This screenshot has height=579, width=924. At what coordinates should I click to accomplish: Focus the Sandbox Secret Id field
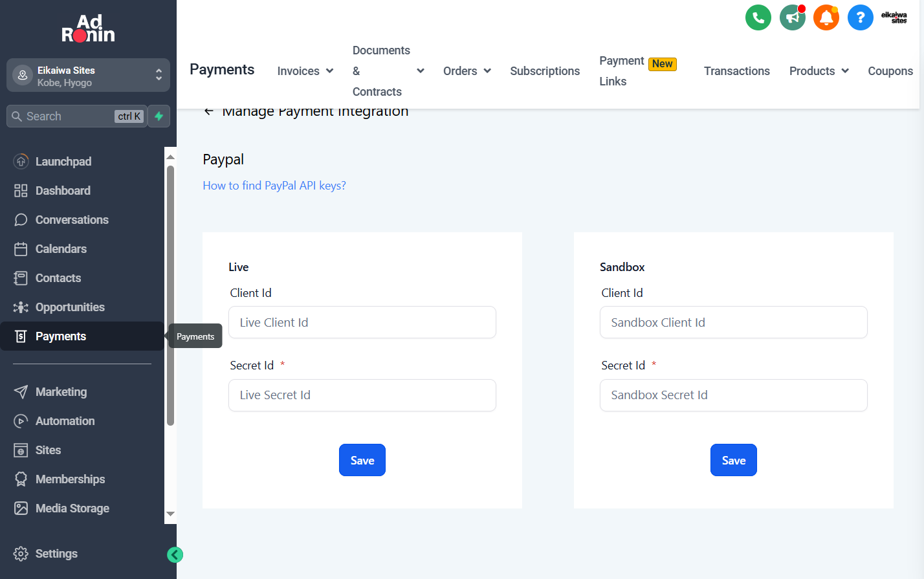click(x=734, y=395)
